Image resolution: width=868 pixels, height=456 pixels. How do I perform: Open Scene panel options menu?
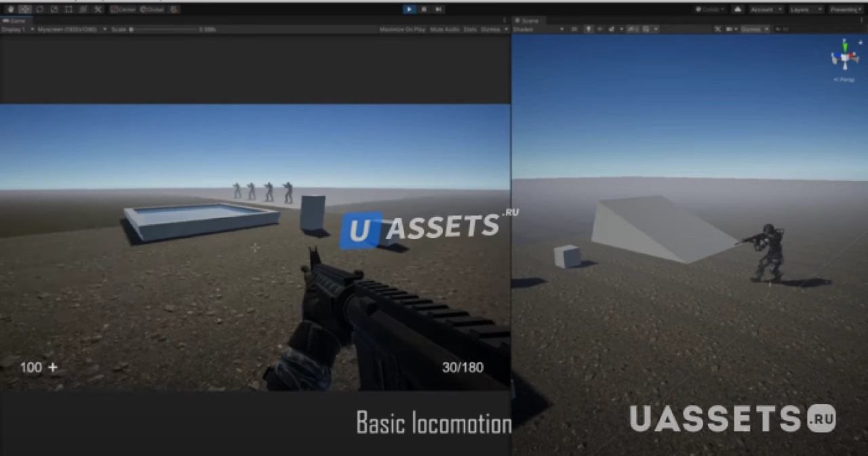pyautogui.click(x=862, y=20)
